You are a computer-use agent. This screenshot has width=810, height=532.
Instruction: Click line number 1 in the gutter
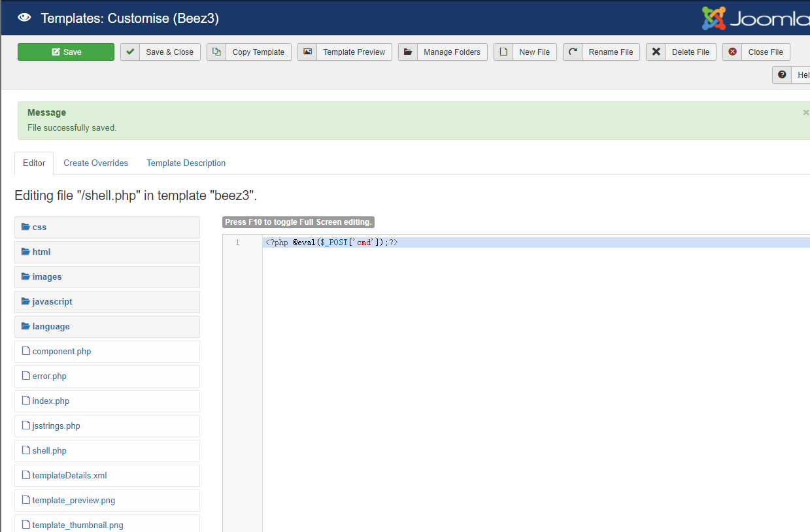coord(237,242)
